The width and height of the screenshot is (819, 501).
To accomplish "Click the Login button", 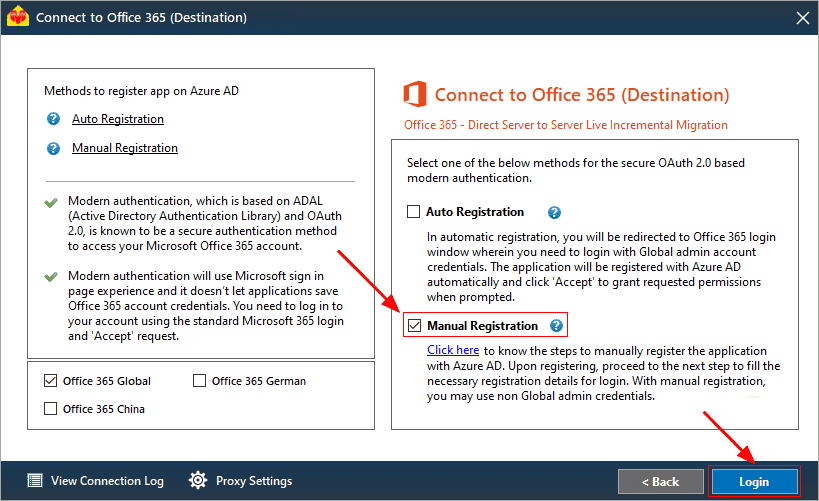I will click(x=754, y=481).
